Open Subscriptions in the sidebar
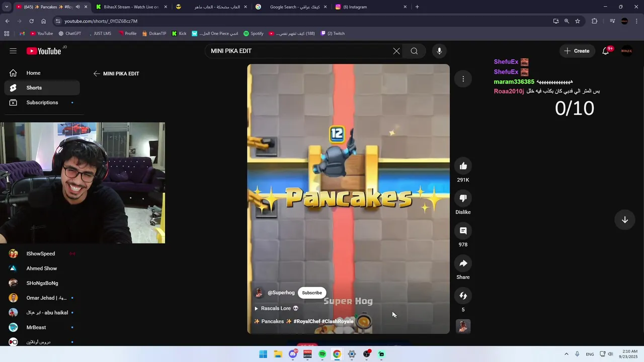The width and height of the screenshot is (644, 362). click(42, 103)
